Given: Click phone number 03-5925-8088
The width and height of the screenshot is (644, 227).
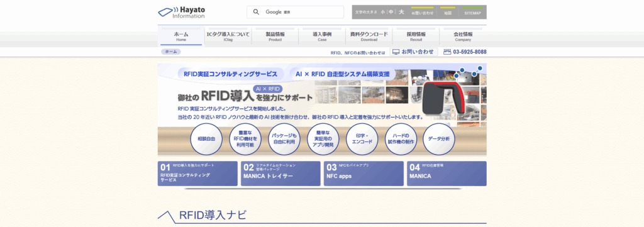Looking at the screenshot, I should coord(470,52).
